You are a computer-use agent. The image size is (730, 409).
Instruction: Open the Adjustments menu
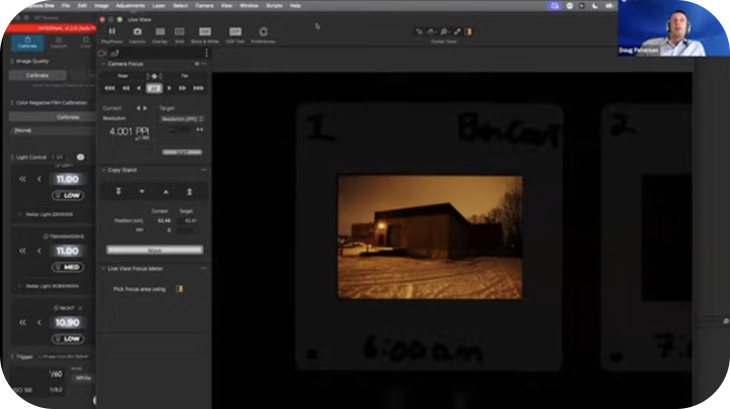coord(130,6)
